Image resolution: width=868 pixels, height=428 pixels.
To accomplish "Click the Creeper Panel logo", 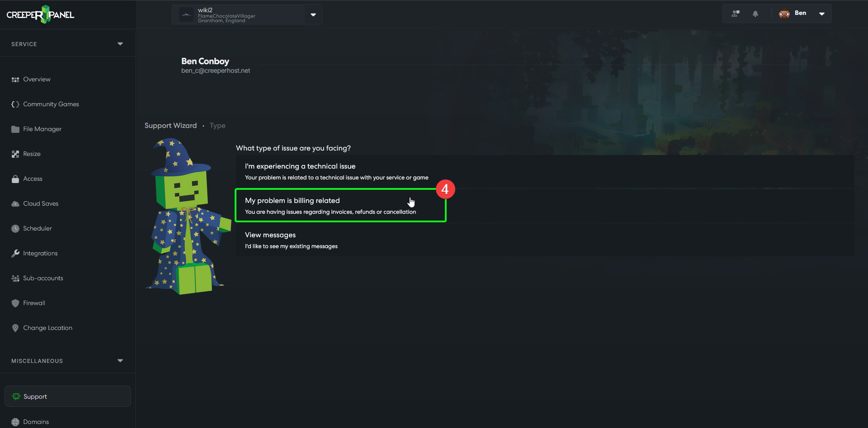I will coord(40,14).
